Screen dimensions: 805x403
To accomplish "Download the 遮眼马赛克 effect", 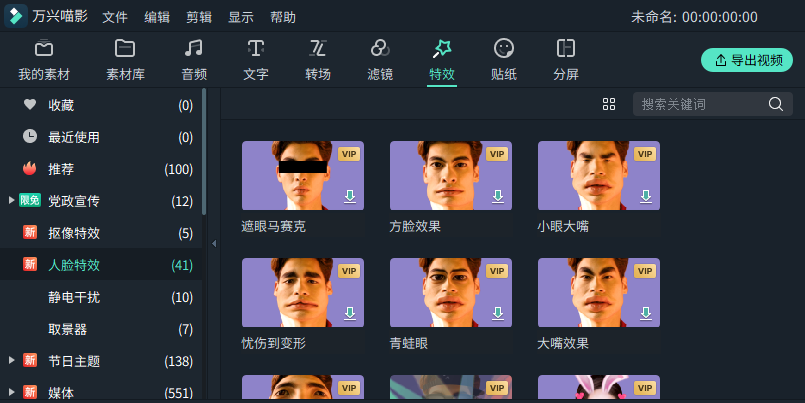I will (350, 196).
